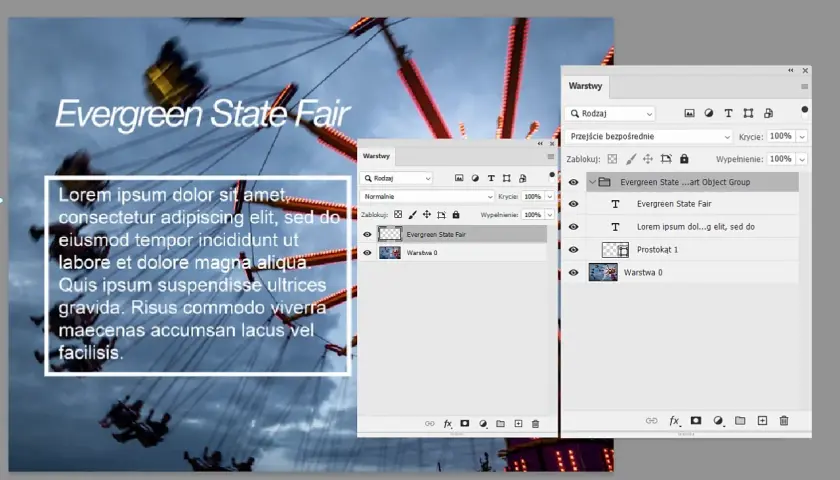Open Przejście bezpośrednie blend mode dropdown
Image resolution: width=840 pixels, height=480 pixels.
648,137
